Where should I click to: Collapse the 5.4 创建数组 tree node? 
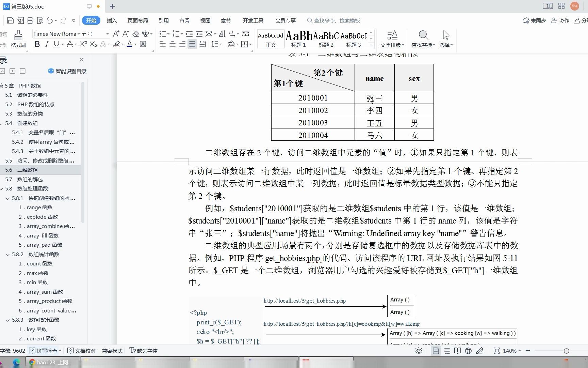pos(2,123)
